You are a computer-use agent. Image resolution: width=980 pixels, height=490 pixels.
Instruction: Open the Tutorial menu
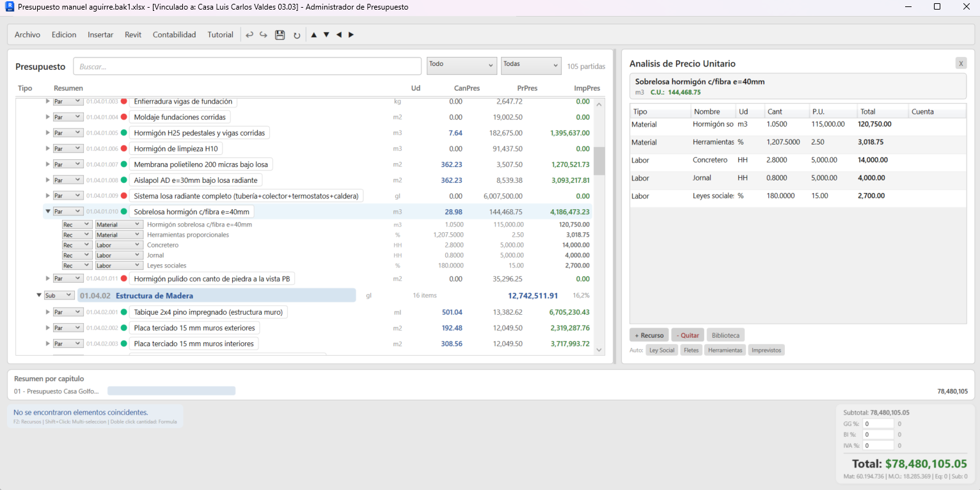pos(220,35)
